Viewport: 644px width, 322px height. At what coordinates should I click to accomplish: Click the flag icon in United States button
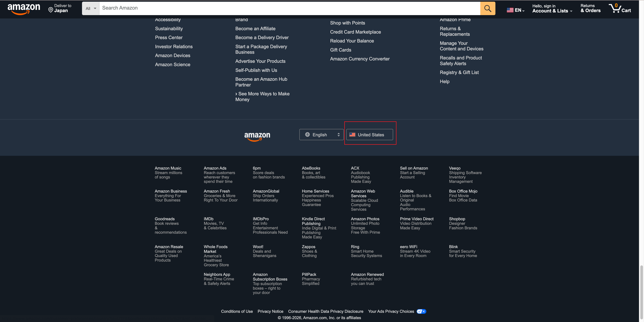point(352,135)
